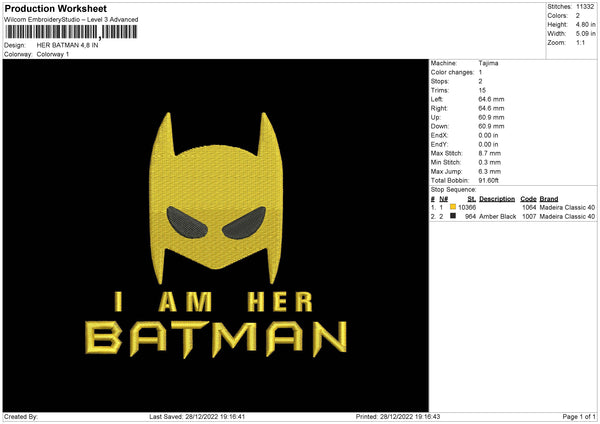Image resolution: width=600 pixels, height=424 pixels.
Task: Click the 'Stop Sequence:' heading
Action: pos(453,190)
